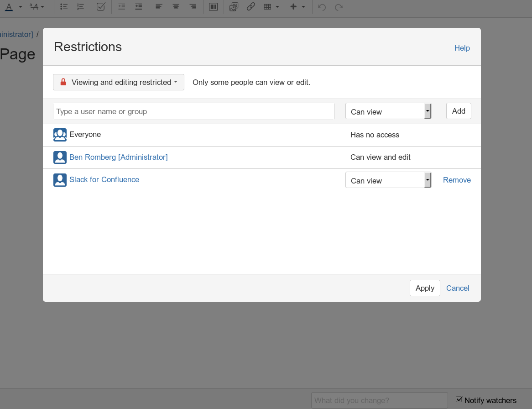The width and height of the screenshot is (532, 409).
Task: Open the page layout tool
Action: click(213, 7)
